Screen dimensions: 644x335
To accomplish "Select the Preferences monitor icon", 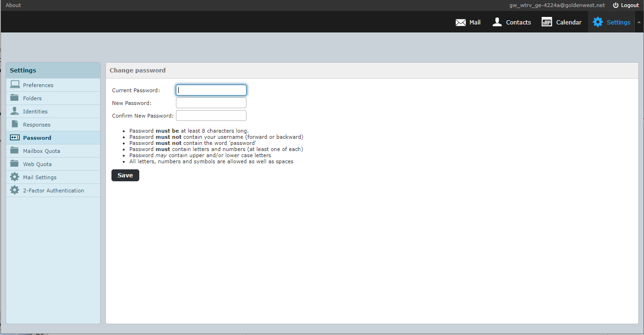I will [x=14, y=85].
